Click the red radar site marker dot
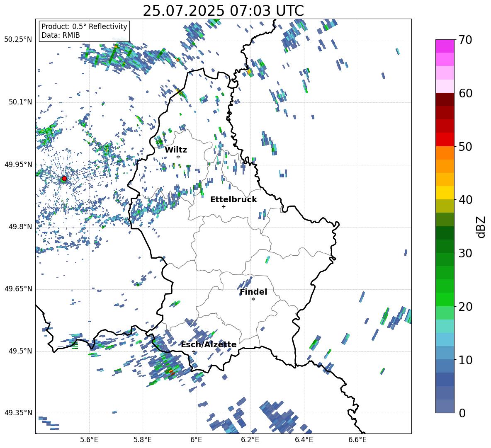 pos(64,178)
